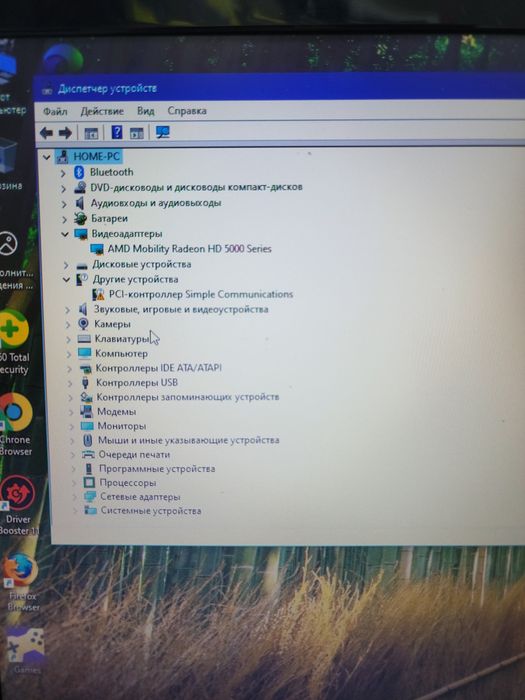Click the Диспетчер устройств window title
Image resolution: width=525 pixels, height=700 pixels.
(107, 88)
